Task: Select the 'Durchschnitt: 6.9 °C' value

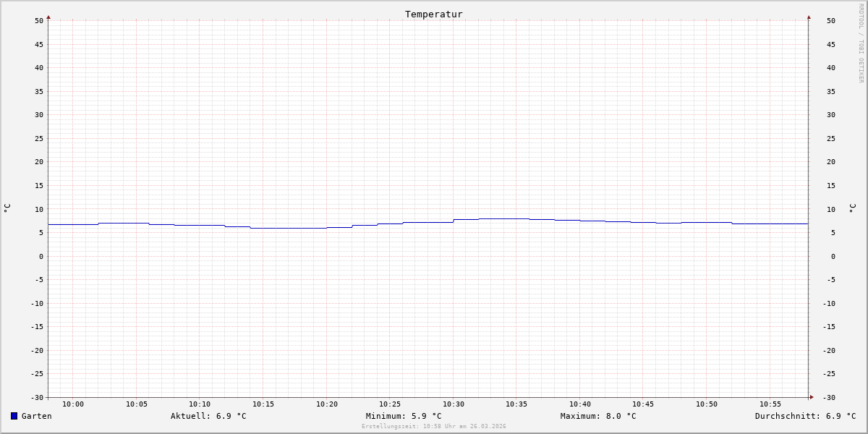Action: point(806,416)
